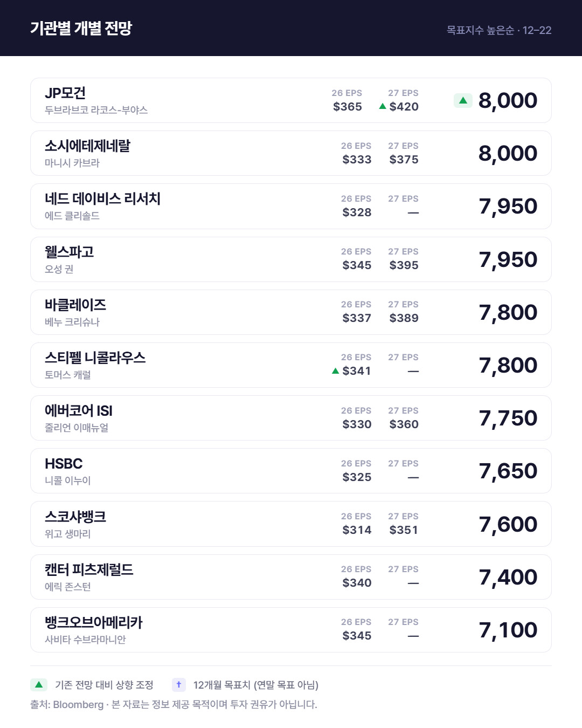The height and width of the screenshot is (728, 582).
Task: Click the 네드 데이비스 리서치 name
Action: pyautogui.click(x=102, y=198)
